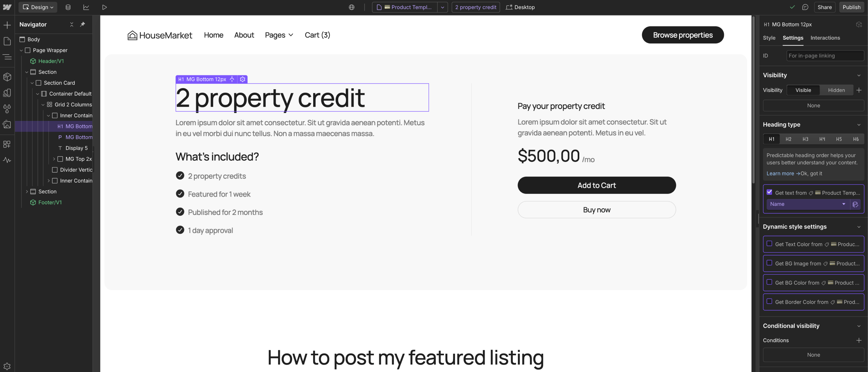Open the Apps panel

coord(7,144)
